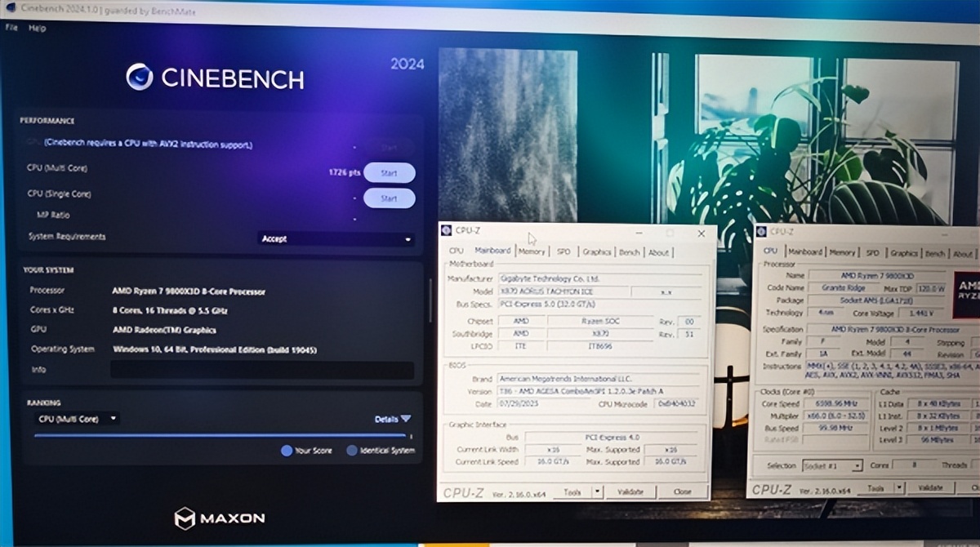Image resolution: width=980 pixels, height=547 pixels.
Task: Click the Multiplier x66.0 value
Action: click(x=835, y=416)
